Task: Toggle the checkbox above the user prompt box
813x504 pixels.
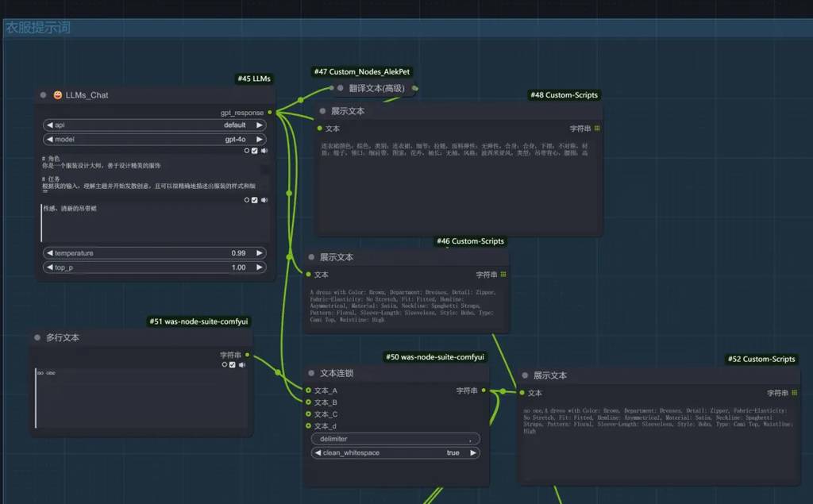Action: tap(255, 200)
